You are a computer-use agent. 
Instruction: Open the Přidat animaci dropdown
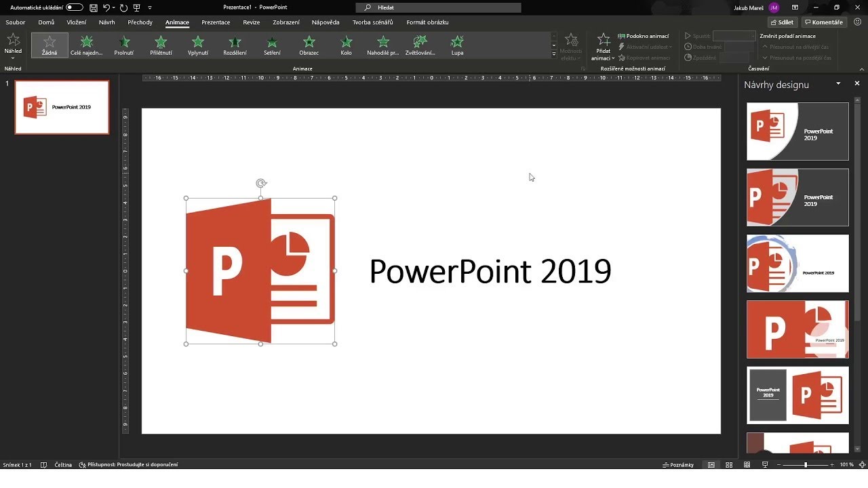point(603,47)
